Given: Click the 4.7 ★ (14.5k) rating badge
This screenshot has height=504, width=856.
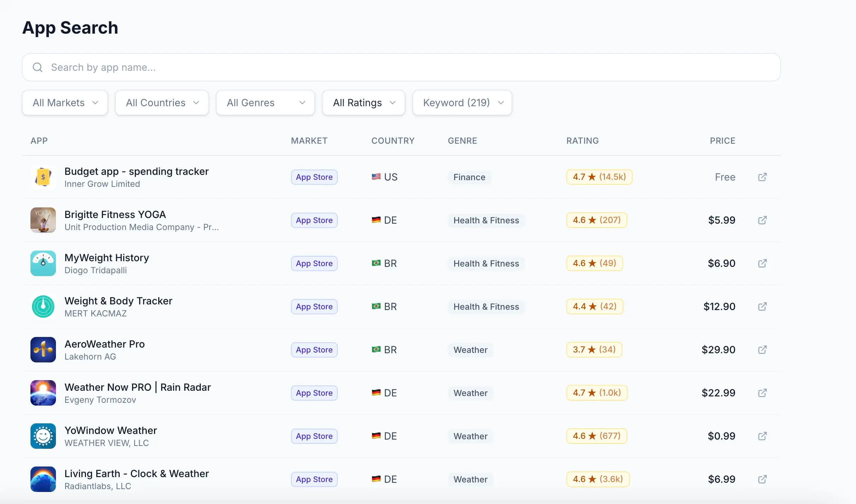Looking at the screenshot, I should [599, 177].
